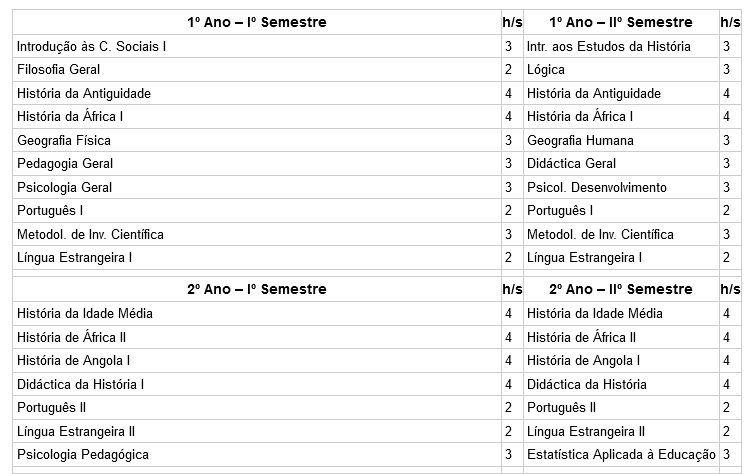Click the "2º Ano – Iº Semestre" header
Screen dimensions: 749x474
(256, 289)
